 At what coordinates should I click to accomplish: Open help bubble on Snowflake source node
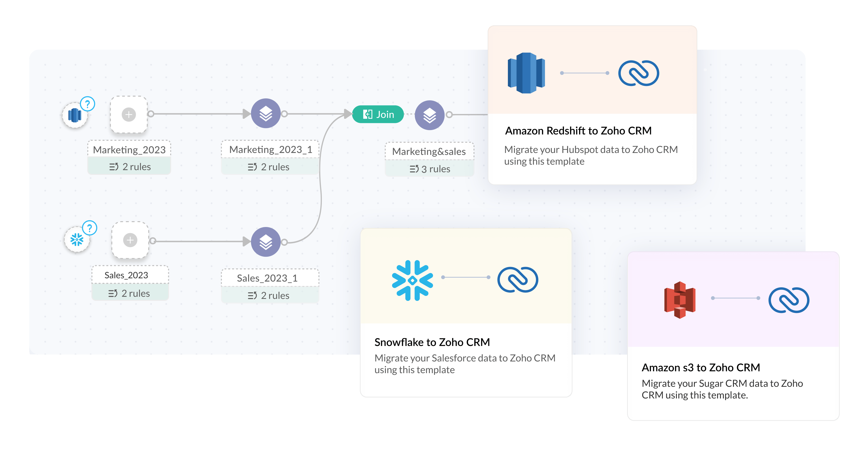[x=90, y=228]
